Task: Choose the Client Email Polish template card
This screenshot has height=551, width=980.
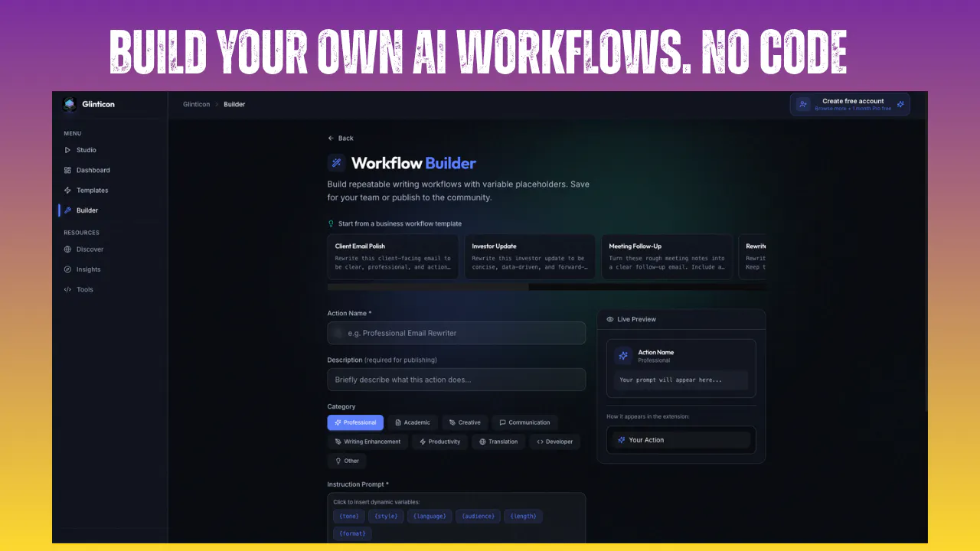Action: [393, 256]
